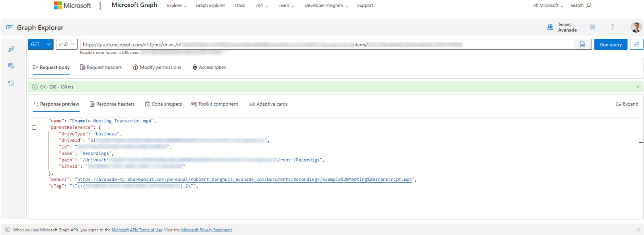Click the documentation page icon in URL bar

point(583,44)
